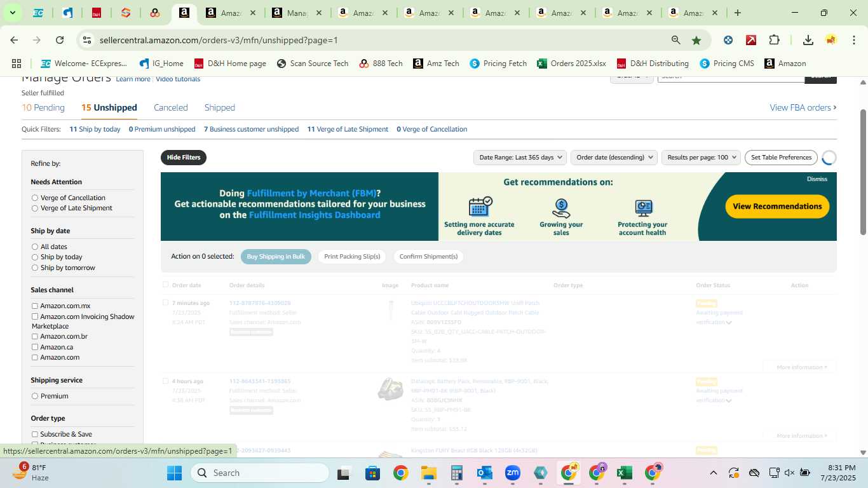Viewport: 868px width, 488px height.
Task: Open the 888 Tech bookmark
Action: (381, 64)
